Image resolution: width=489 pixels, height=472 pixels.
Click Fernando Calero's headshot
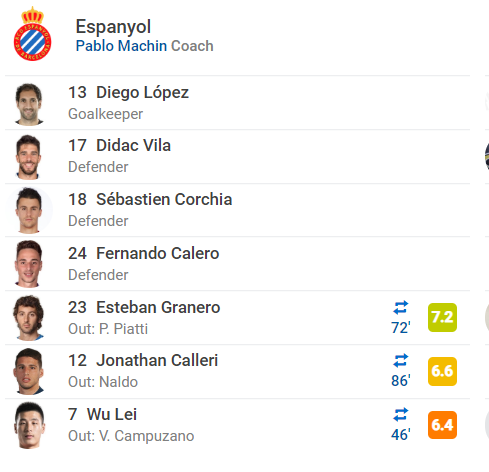(x=29, y=264)
